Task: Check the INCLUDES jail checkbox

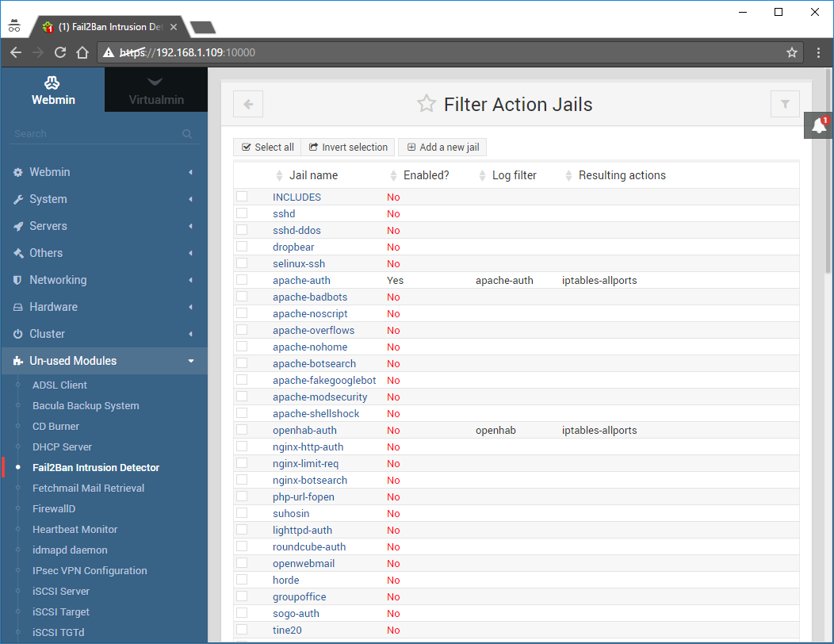Action: pyautogui.click(x=242, y=197)
